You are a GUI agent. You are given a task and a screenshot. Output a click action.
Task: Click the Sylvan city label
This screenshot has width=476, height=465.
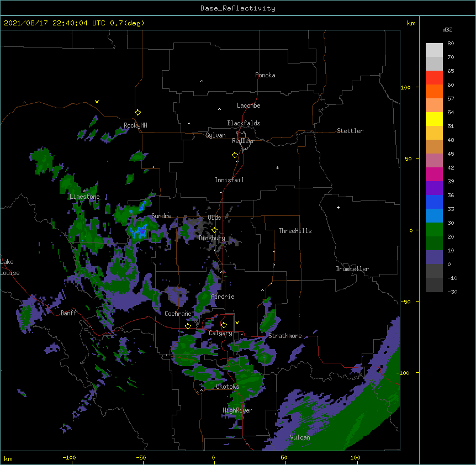pos(215,135)
